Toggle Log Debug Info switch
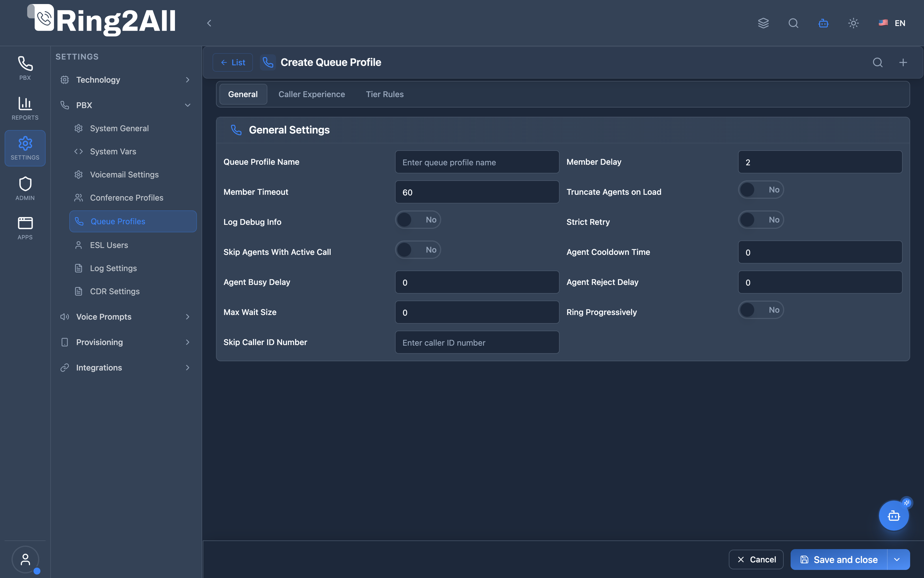The width and height of the screenshot is (924, 578). pyautogui.click(x=418, y=220)
